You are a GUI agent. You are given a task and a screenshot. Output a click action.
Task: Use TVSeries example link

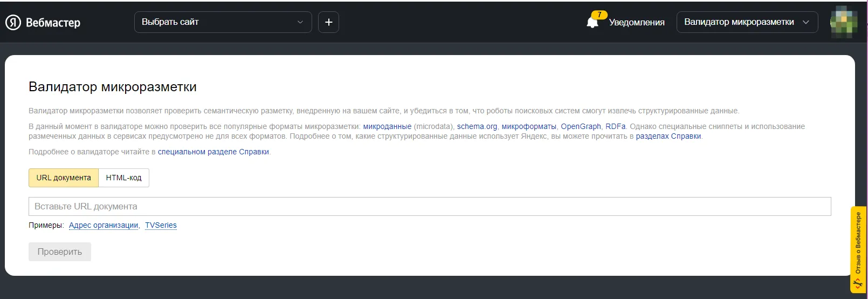click(161, 225)
